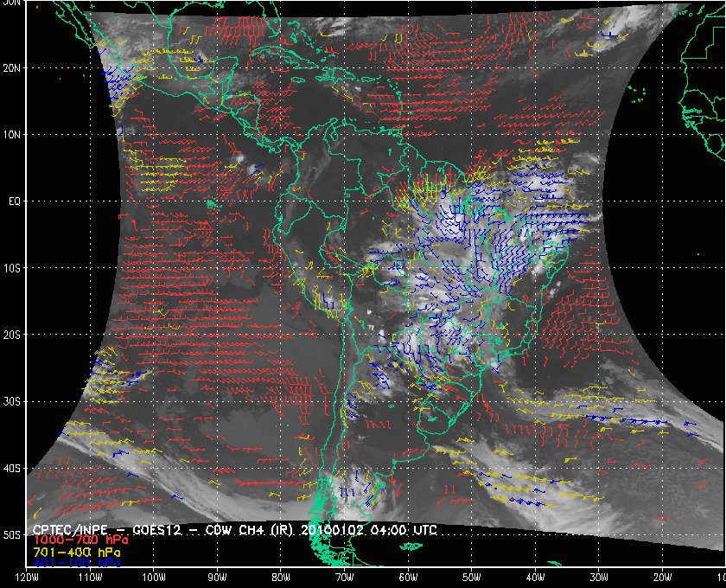
Task: Click the CPTEC/INPE GOES12 caption line
Action: point(235,530)
